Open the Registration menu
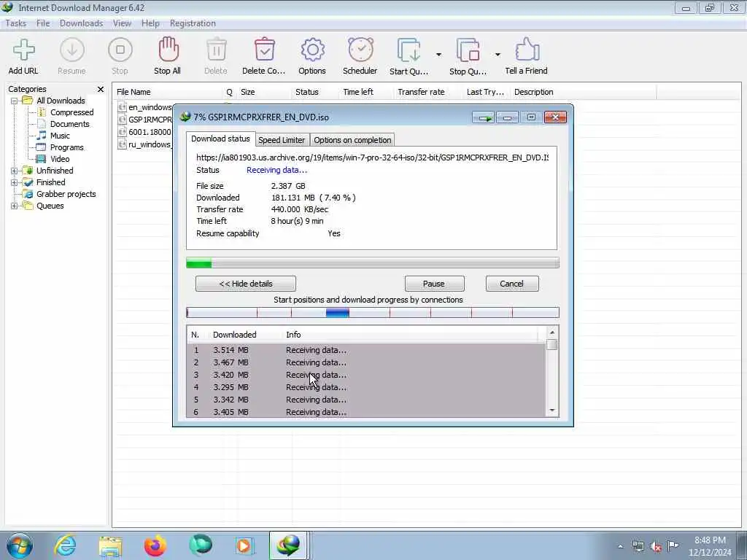 [x=193, y=23]
